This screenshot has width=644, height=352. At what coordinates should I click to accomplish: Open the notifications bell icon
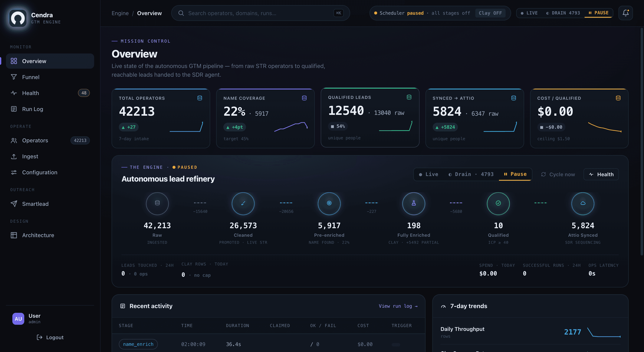tap(625, 13)
